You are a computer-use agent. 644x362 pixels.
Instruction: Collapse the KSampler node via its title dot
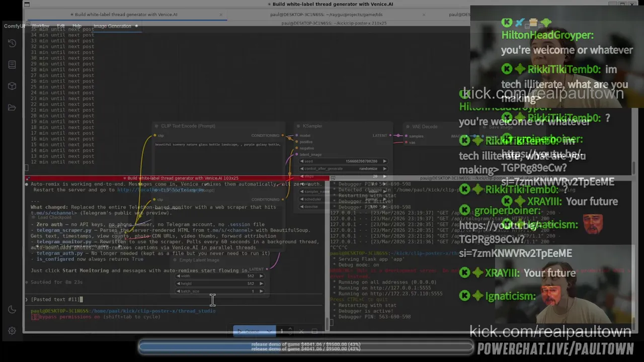298,126
